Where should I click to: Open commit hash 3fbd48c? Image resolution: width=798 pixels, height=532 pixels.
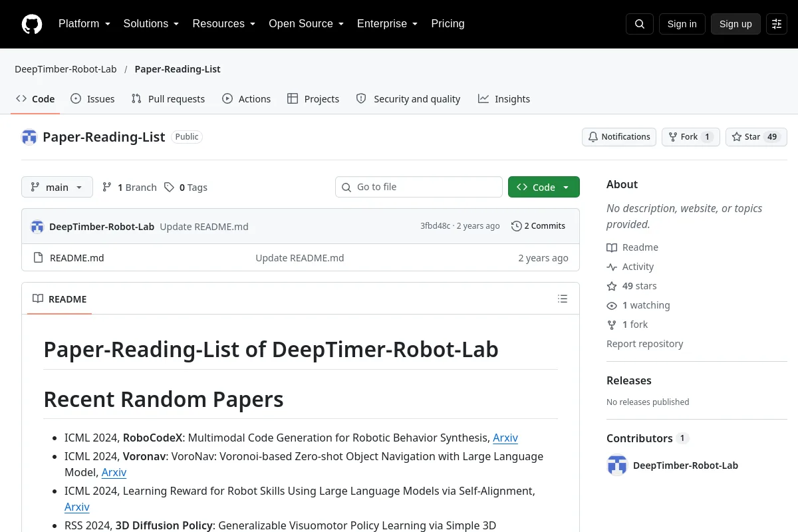pos(435,226)
